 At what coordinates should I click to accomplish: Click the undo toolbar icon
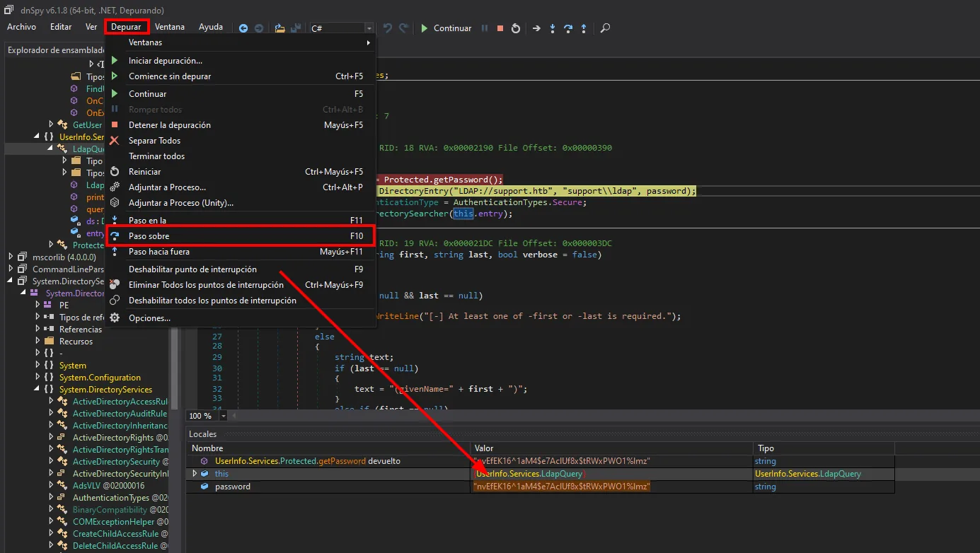388,28
